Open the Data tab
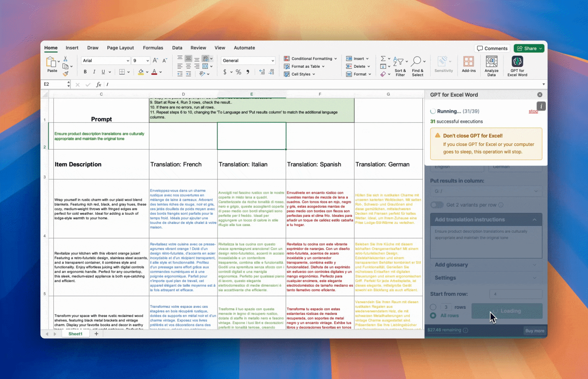 click(177, 48)
